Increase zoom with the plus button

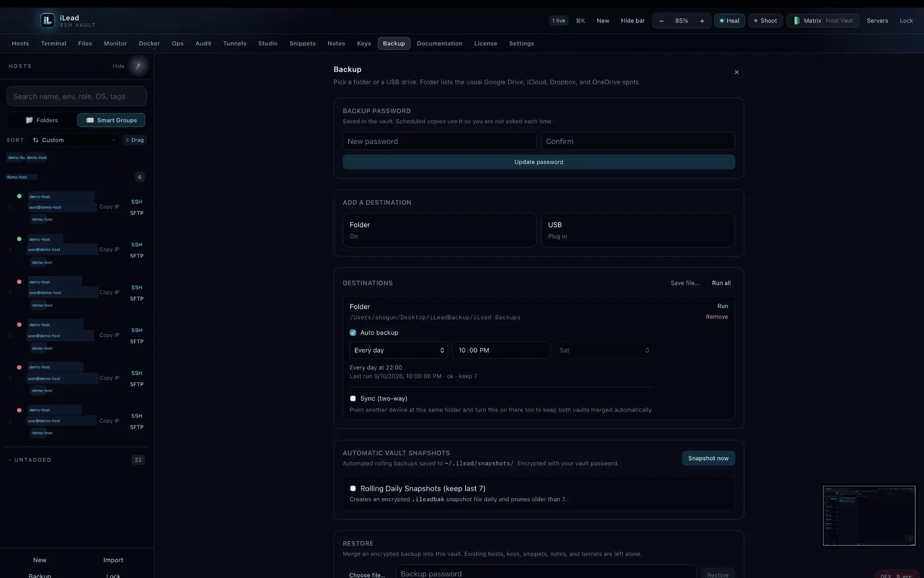[x=702, y=21]
